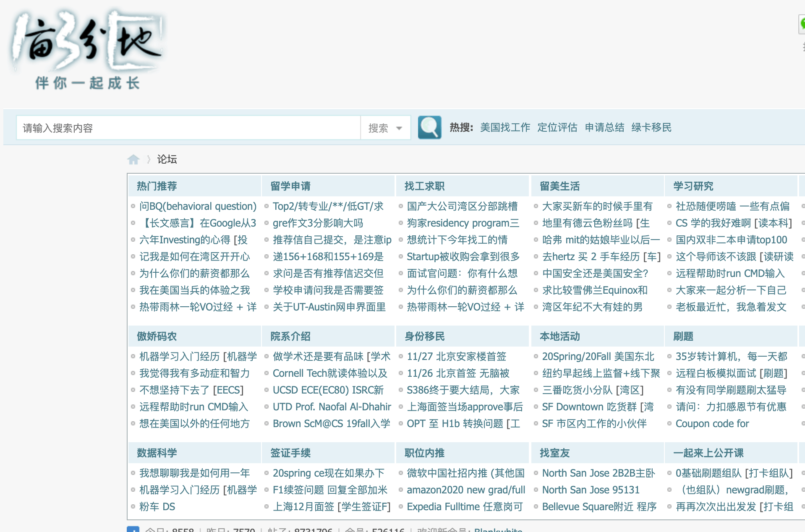
Task: Open the 留学申请 section header
Action: [x=290, y=186]
